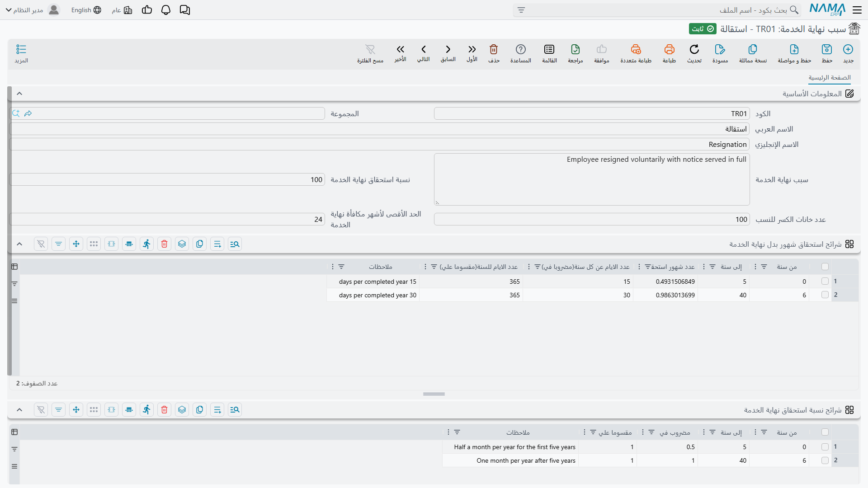This screenshot has width=868, height=488.
Task: Click the حفظ (Save) toolbar icon
Action: coord(827,53)
